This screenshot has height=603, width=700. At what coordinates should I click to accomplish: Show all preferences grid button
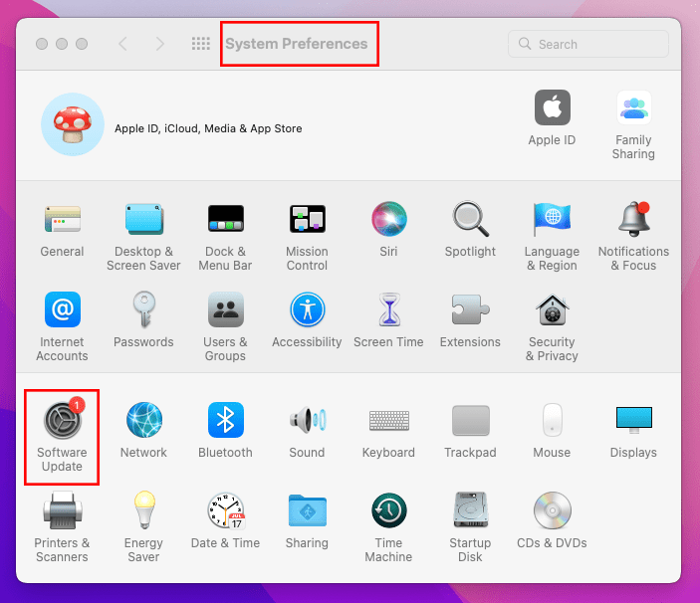coord(201,44)
